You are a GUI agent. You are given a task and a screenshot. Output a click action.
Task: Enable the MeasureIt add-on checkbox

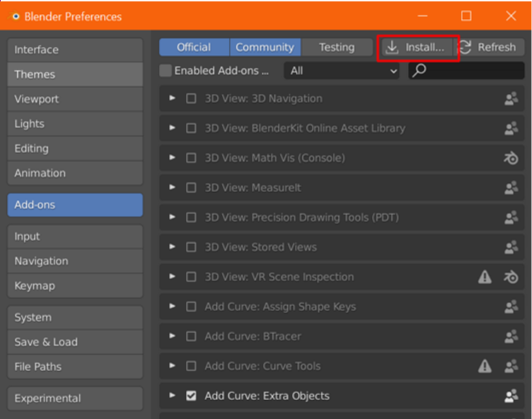tap(191, 188)
